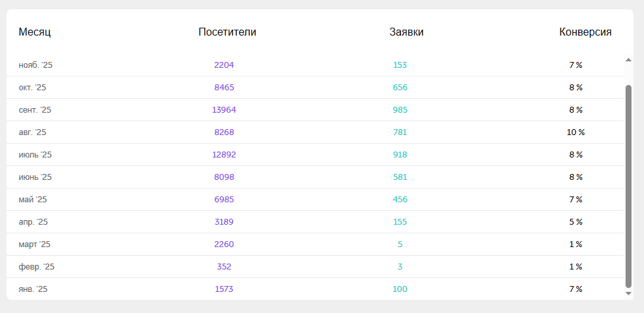Image resolution: width=644 pixels, height=313 pixels.
Task: Click requests value 153 for нояб. '25
Action: point(400,65)
